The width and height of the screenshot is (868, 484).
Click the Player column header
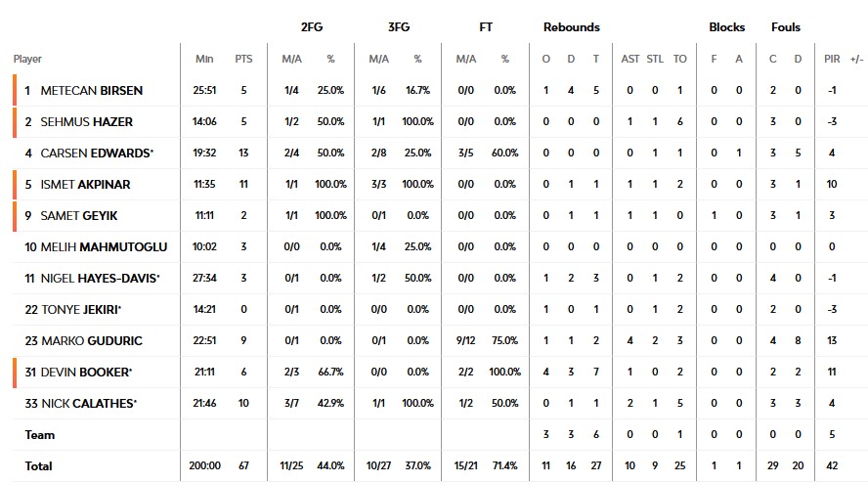point(27,60)
